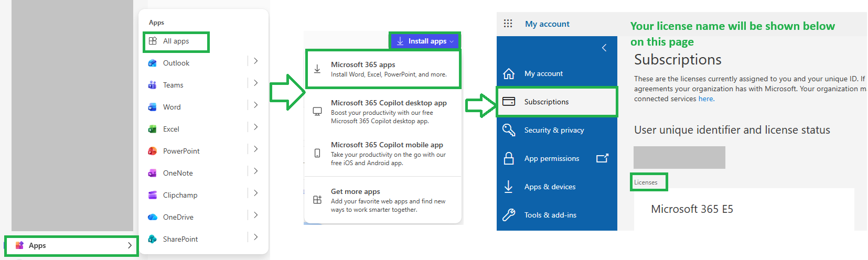The height and width of the screenshot is (260, 868).
Task: Open the Word app icon
Action: pos(153,107)
